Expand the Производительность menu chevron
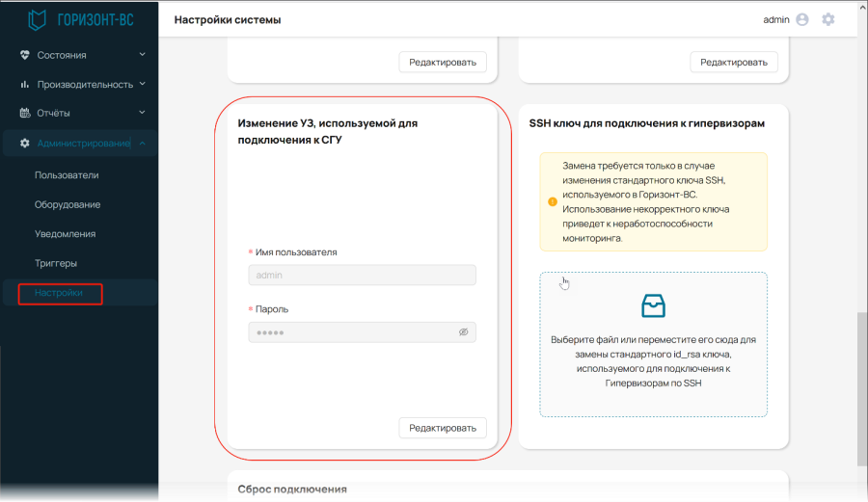This screenshot has height=502, width=868. click(x=143, y=84)
